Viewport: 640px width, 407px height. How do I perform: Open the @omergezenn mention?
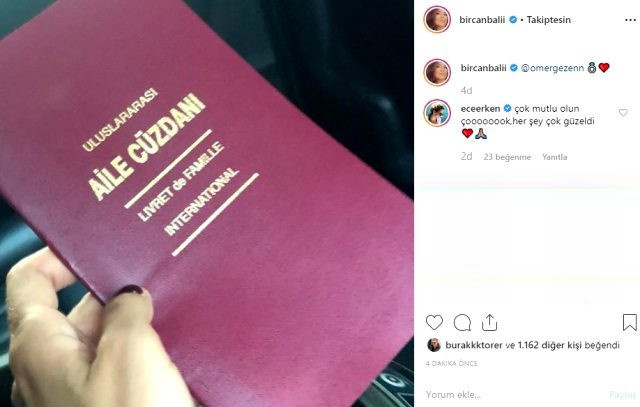point(552,68)
